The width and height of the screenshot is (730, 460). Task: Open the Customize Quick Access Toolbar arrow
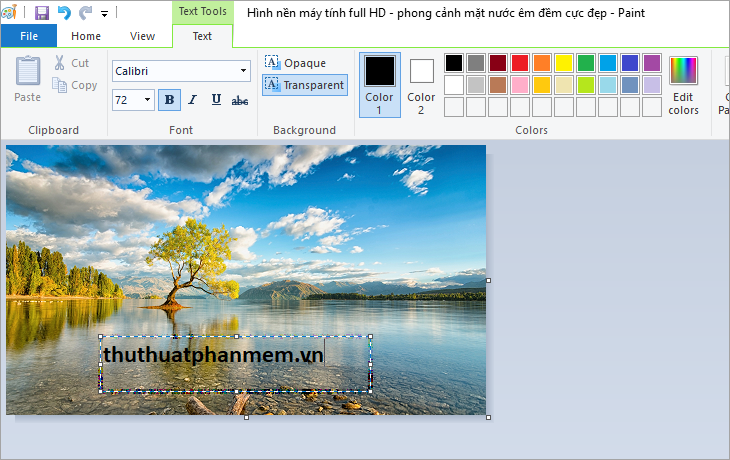click(104, 14)
